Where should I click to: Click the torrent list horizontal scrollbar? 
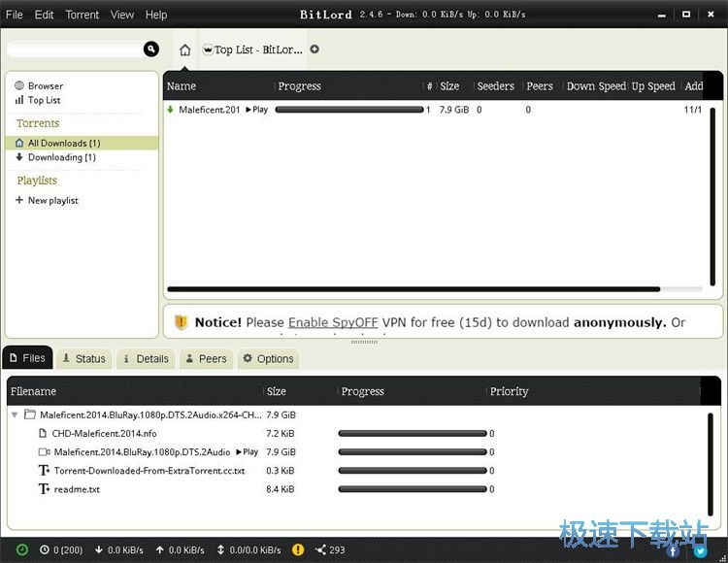point(414,288)
